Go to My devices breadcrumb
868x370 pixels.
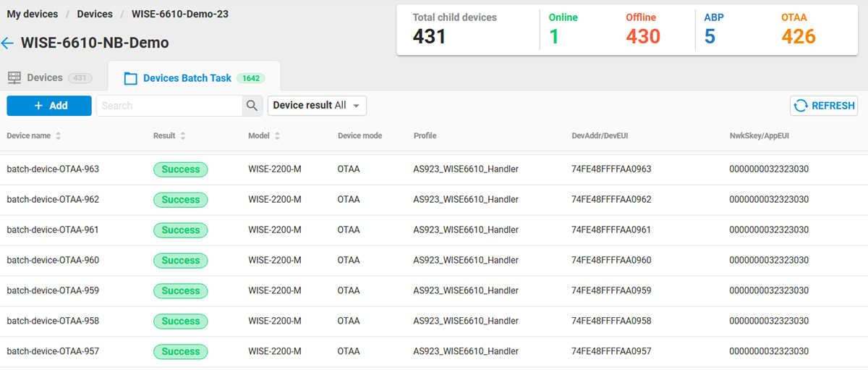(33, 14)
